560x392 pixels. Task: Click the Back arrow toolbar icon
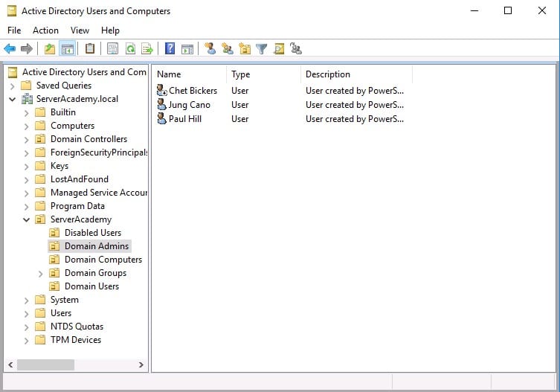tap(10, 48)
